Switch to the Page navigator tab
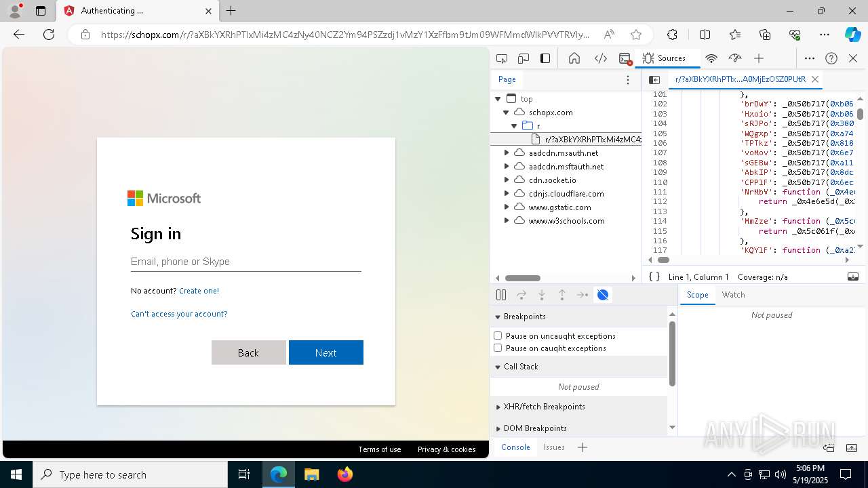This screenshot has width=868, height=488. coord(507,79)
